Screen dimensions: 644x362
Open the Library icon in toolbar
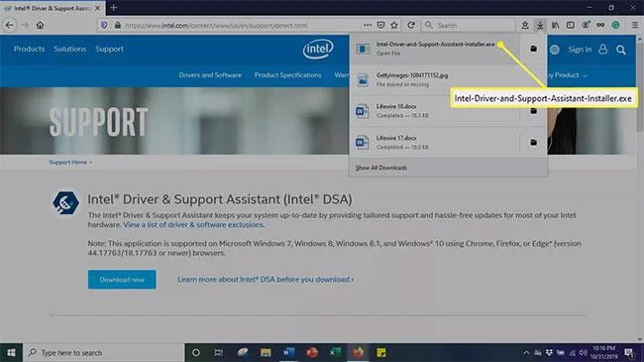[555, 25]
